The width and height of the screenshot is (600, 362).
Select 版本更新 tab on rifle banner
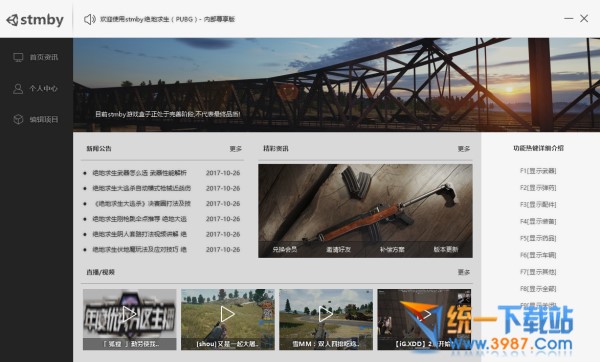click(446, 249)
